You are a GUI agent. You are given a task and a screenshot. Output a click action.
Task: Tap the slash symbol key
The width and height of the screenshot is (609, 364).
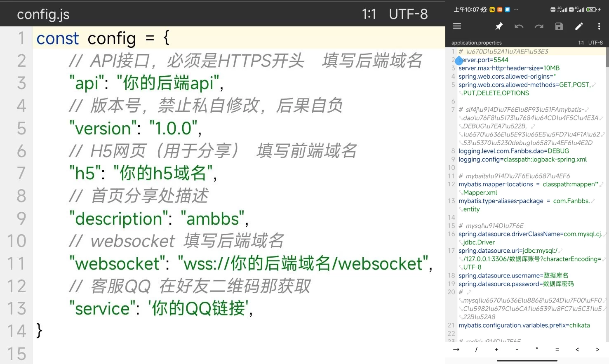point(476,350)
